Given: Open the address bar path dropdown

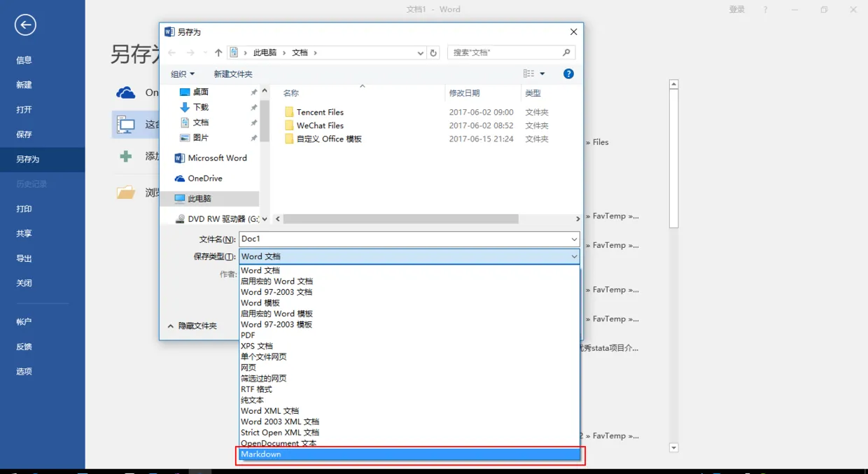Looking at the screenshot, I should click(419, 53).
